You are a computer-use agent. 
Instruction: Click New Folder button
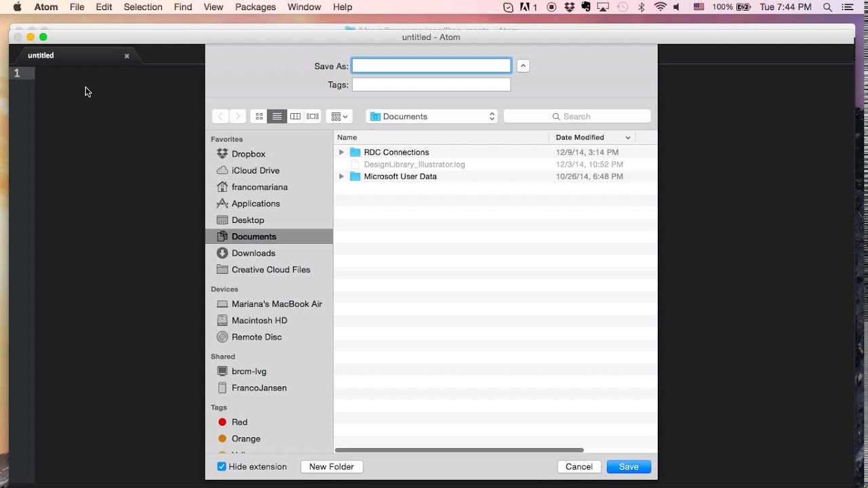click(332, 466)
